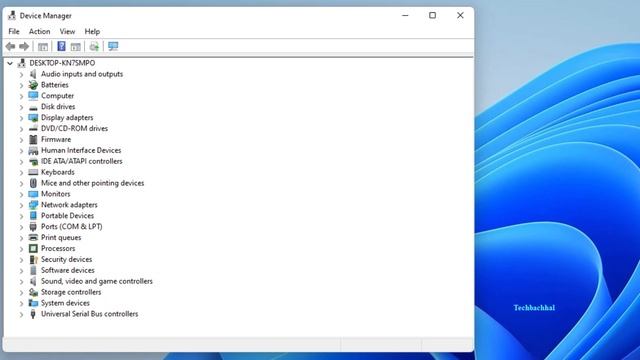Click the Forward arrow toolbar icon
The height and width of the screenshot is (360, 640).
24,47
